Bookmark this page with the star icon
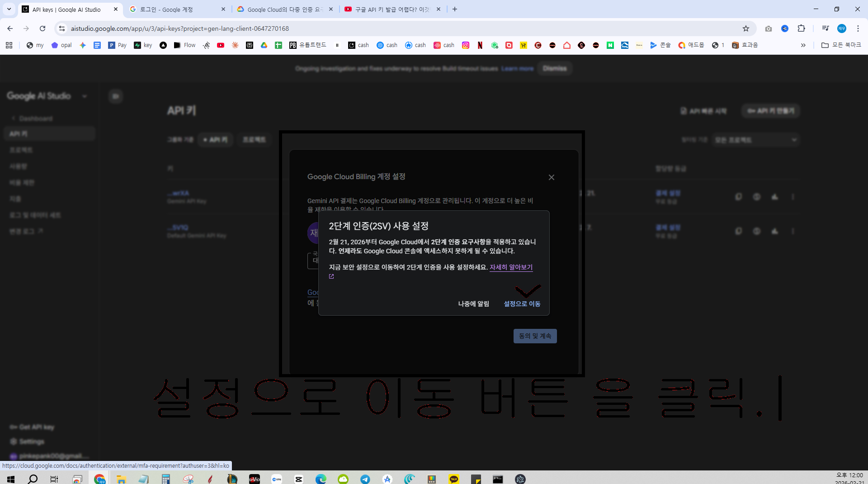 (746, 28)
